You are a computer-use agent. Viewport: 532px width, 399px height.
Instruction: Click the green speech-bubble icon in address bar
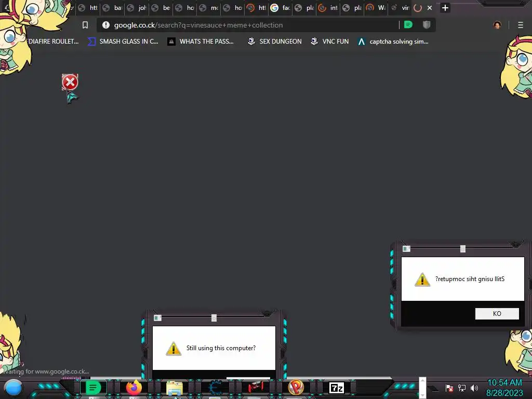pos(408,25)
